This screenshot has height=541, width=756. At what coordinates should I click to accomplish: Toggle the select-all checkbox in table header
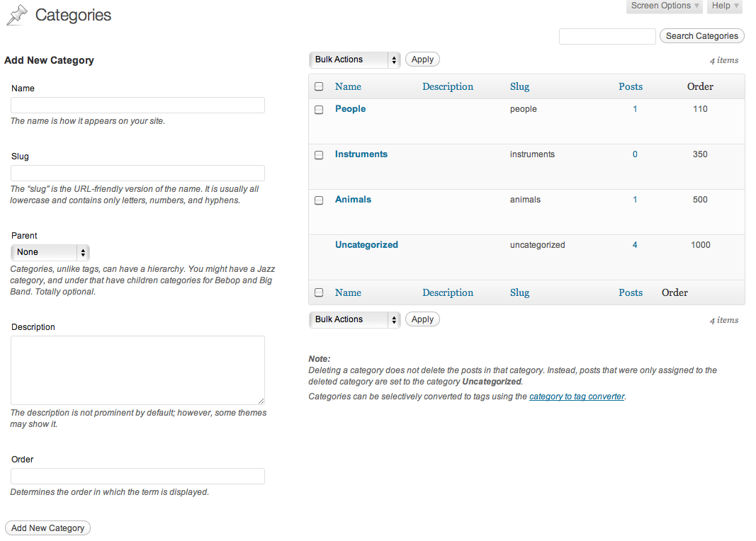[319, 86]
